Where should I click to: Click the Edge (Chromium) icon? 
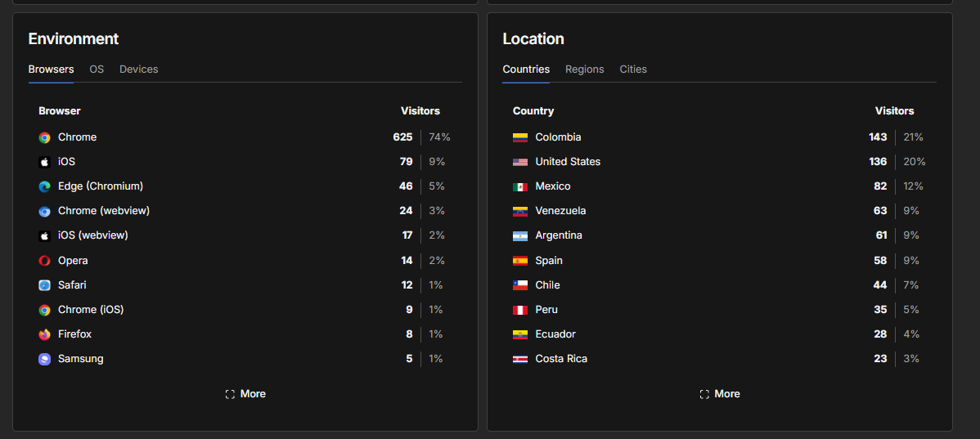[x=44, y=186]
